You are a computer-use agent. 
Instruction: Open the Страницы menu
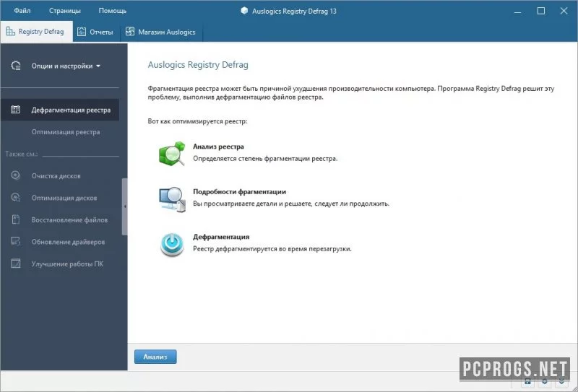pyautogui.click(x=65, y=11)
